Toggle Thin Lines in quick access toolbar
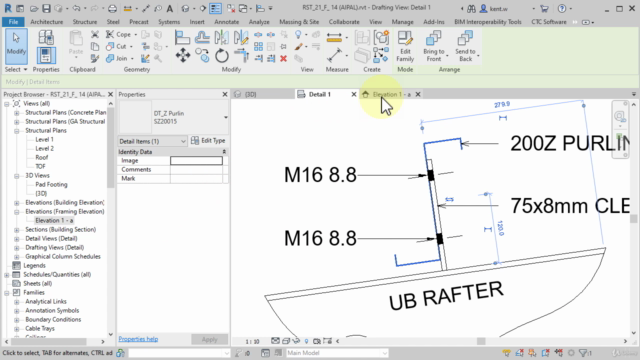 point(215,8)
